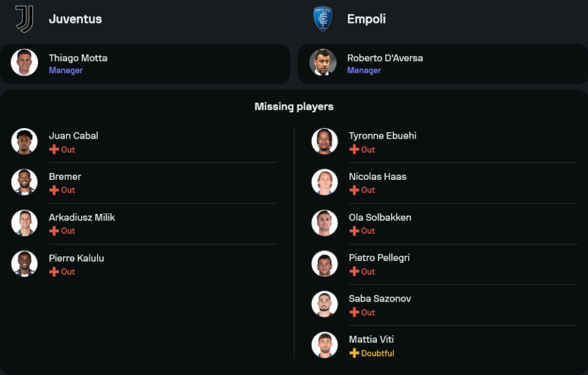Click the red injury cross under Nicolas Haas

[x=354, y=190]
